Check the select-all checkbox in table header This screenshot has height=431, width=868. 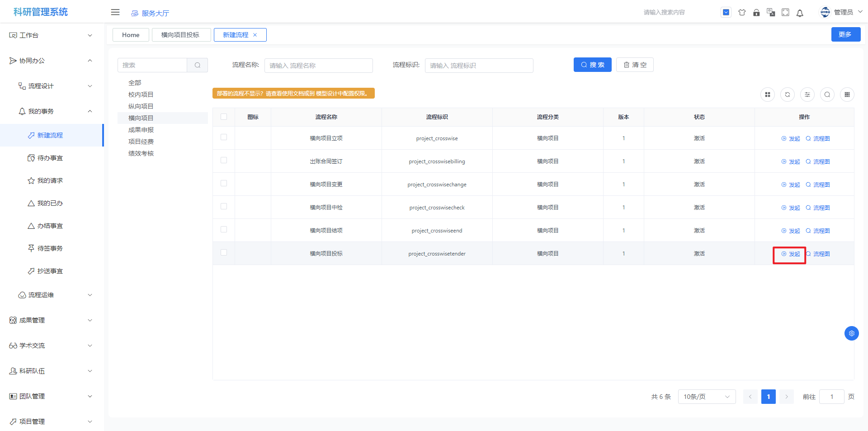click(224, 117)
